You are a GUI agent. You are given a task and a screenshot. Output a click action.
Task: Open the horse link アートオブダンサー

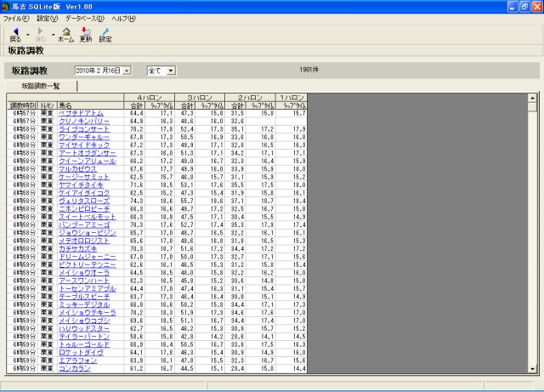tap(87, 153)
